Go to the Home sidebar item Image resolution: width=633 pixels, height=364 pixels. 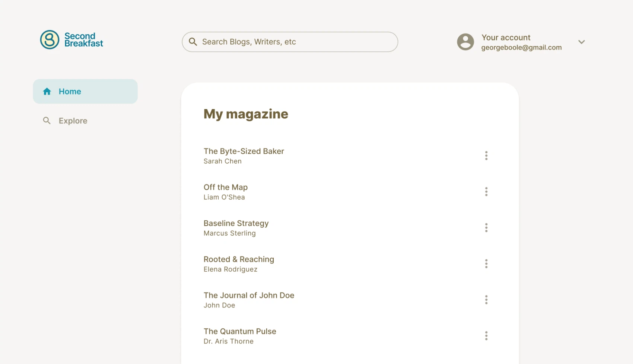pos(85,92)
